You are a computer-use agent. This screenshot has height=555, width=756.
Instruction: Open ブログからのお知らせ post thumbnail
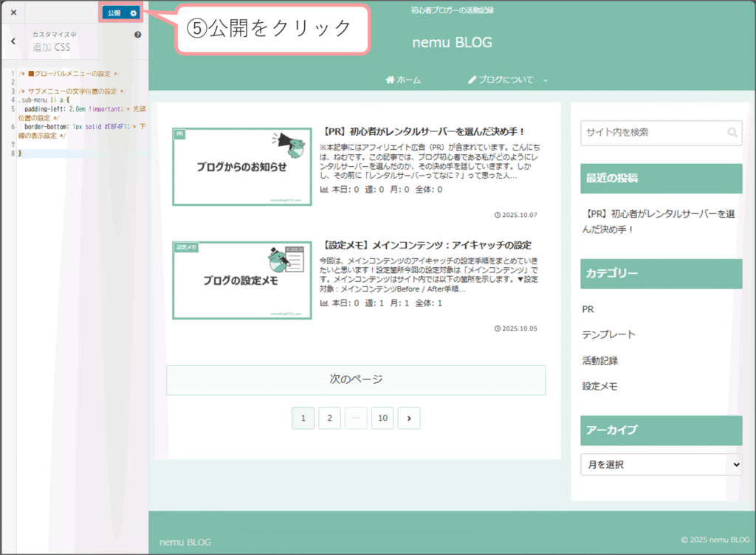tap(242, 167)
